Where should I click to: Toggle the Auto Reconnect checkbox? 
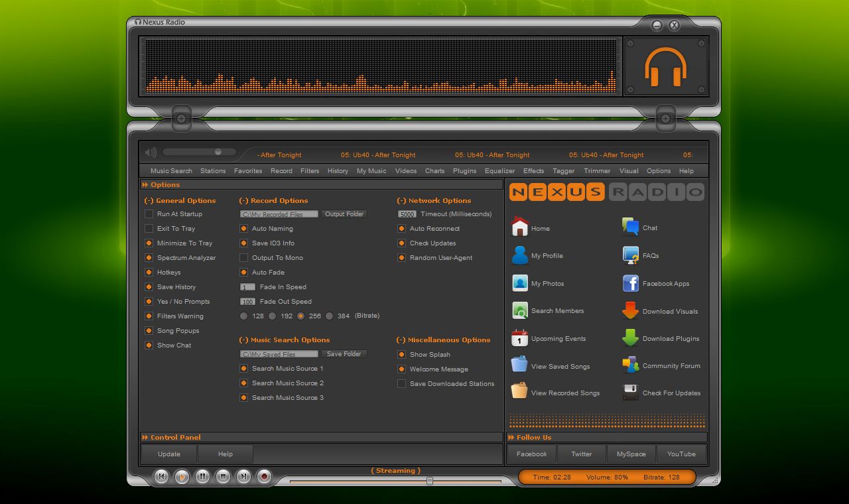tap(401, 229)
